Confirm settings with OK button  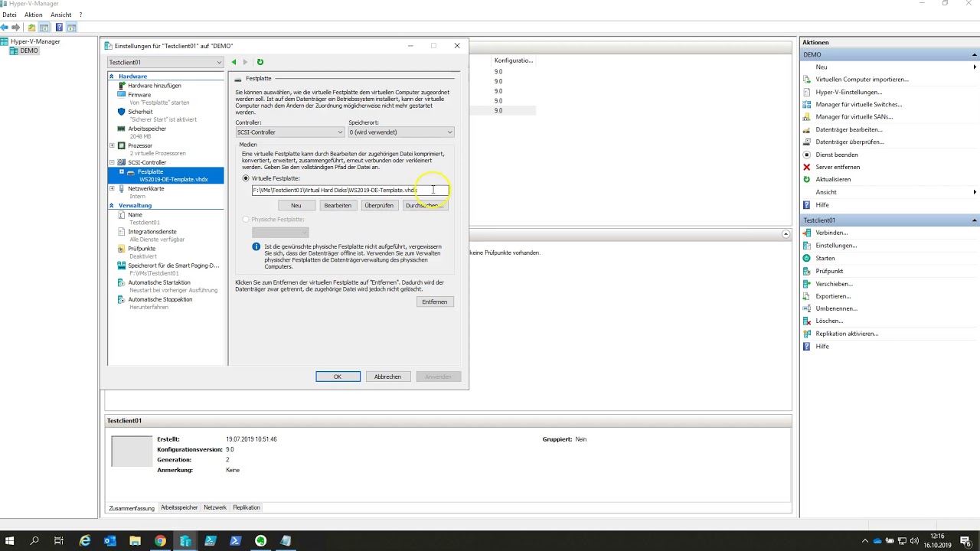pos(338,377)
